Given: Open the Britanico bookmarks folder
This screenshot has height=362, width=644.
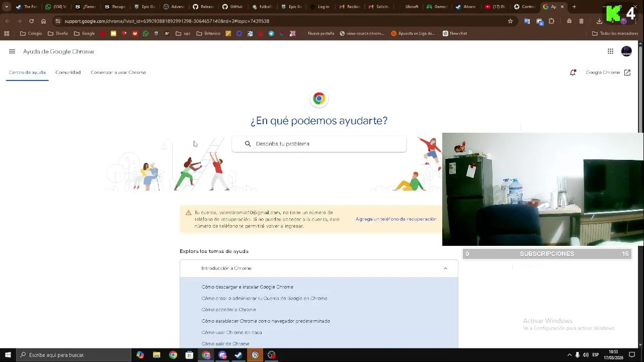Looking at the screenshot, I should 209,33.
